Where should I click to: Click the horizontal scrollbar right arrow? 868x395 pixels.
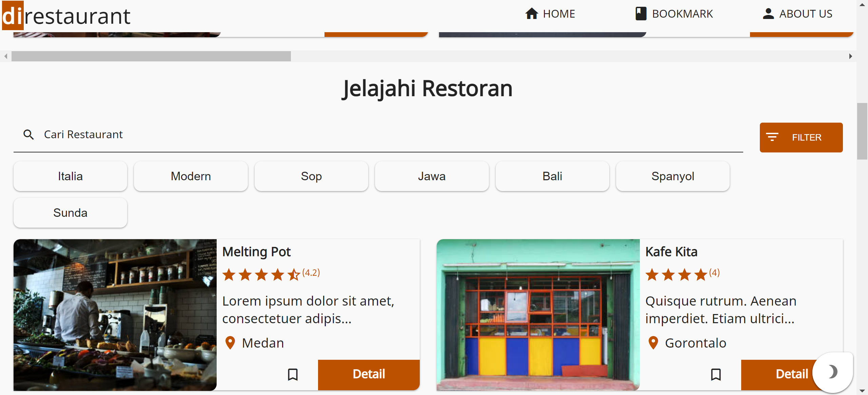pos(850,56)
